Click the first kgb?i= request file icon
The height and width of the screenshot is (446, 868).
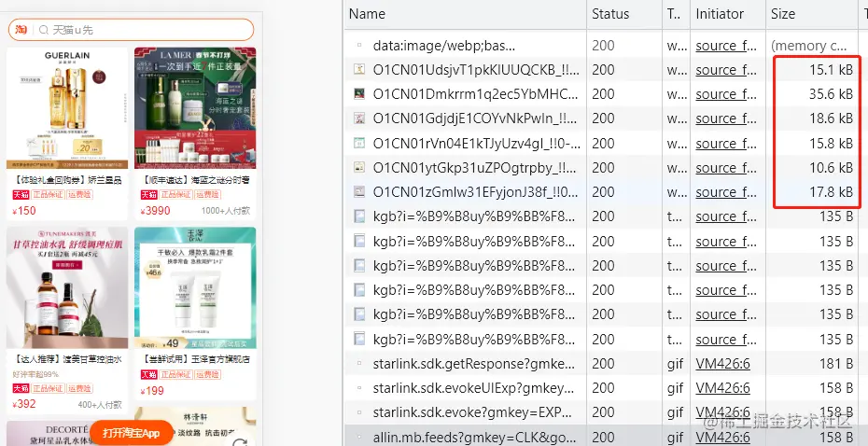(x=359, y=216)
